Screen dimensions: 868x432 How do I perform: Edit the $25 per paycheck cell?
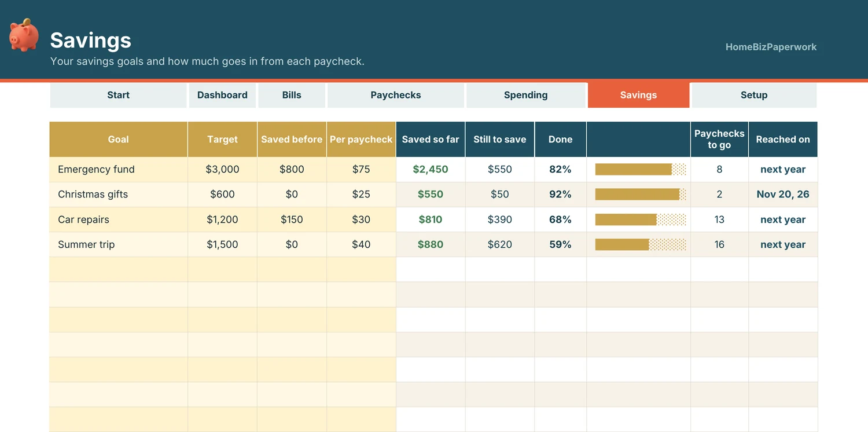(x=361, y=195)
